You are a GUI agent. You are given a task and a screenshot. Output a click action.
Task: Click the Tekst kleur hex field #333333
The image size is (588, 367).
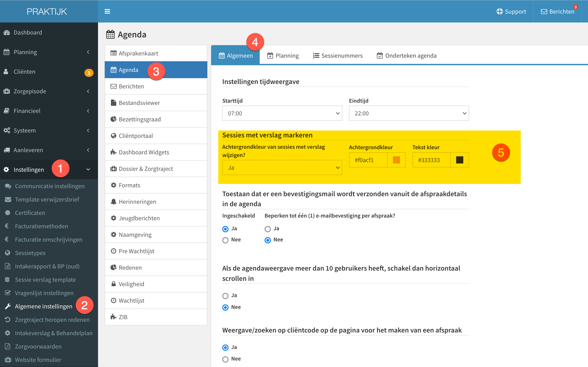pos(431,160)
